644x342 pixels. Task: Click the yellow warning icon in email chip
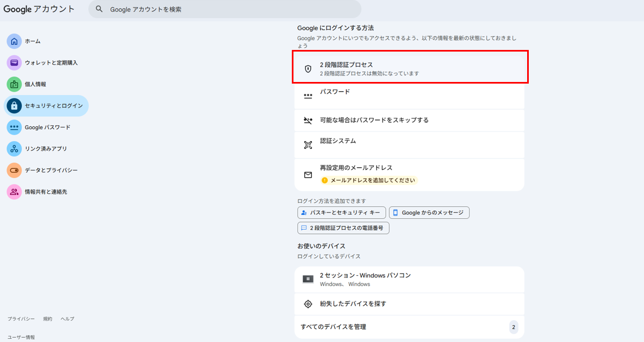(325, 180)
